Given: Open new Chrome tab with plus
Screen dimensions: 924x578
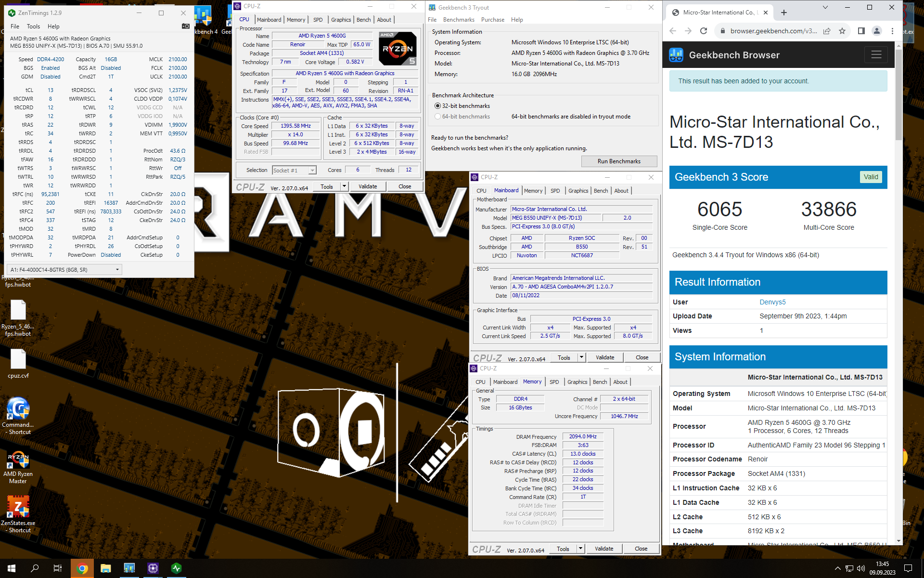Looking at the screenshot, I should (x=784, y=13).
